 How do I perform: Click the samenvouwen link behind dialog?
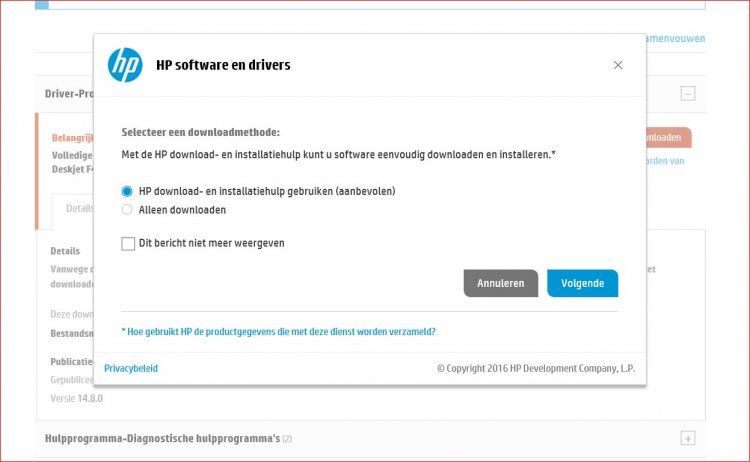click(x=675, y=39)
